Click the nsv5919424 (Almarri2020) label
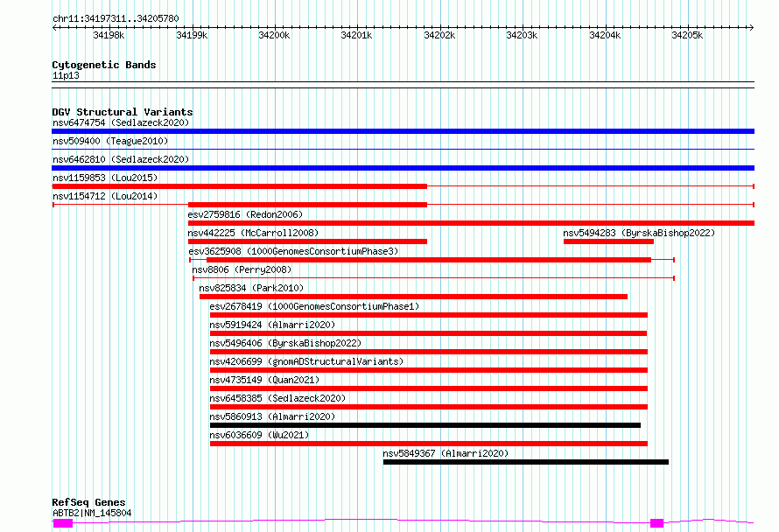The image size is (779, 532). [x=272, y=325]
